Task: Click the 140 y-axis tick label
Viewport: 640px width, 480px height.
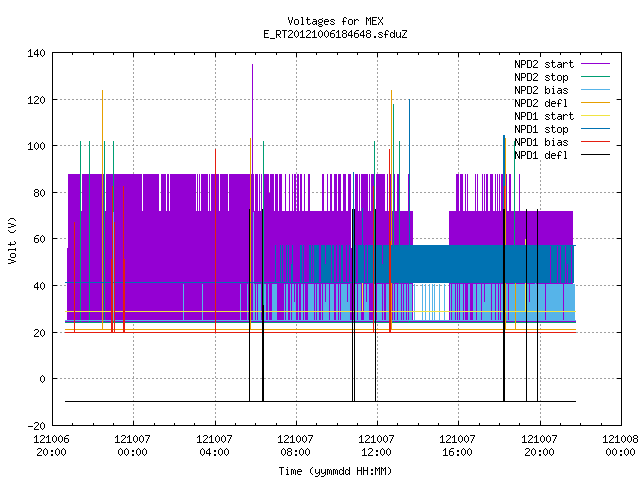Action: (36, 53)
